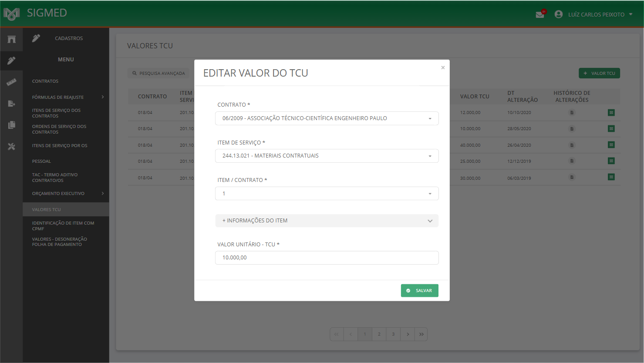This screenshot has width=644, height=363.
Task: Select the building icon in the left rail
Action: point(12,39)
